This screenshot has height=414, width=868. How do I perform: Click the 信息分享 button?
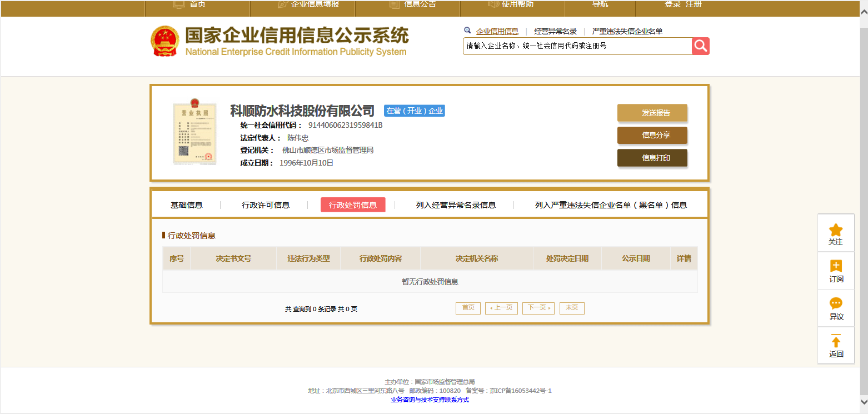(x=652, y=135)
